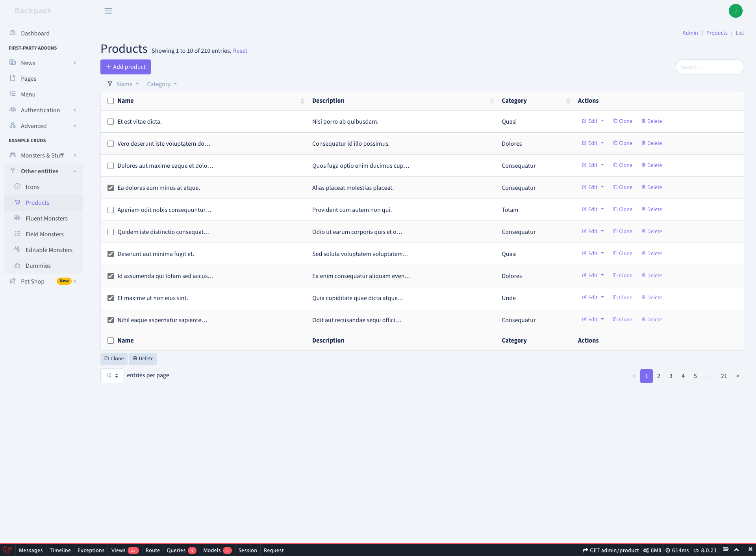Check the select-all checkbox in table header
756x556 pixels.
110,101
